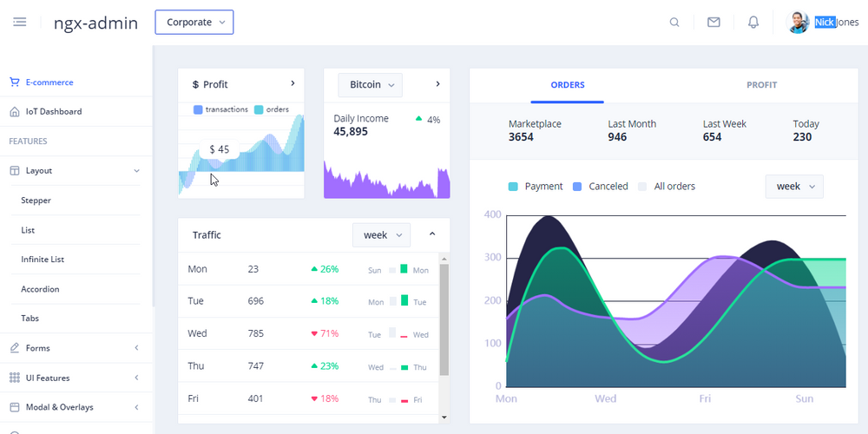Open the notifications bell icon
This screenshot has width=868, height=434.
[x=753, y=23]
